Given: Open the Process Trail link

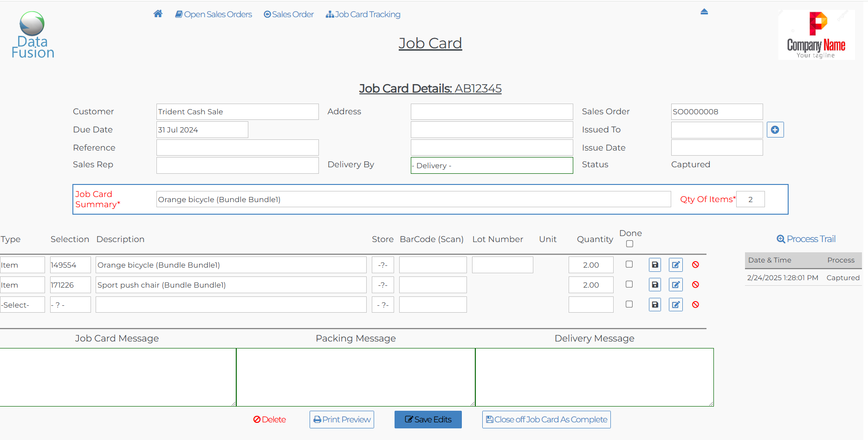Looking at the screenshot, I should [x=806, y=239].
